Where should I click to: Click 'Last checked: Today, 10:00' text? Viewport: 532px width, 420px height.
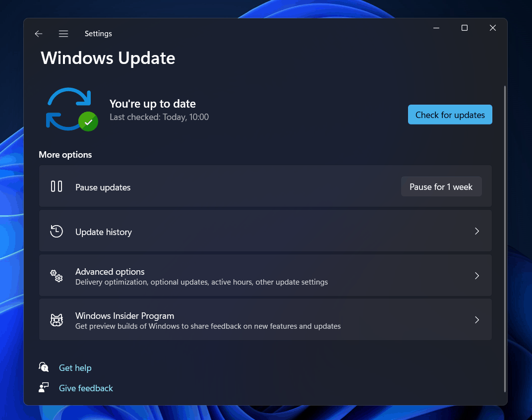[x=159, y=117]
